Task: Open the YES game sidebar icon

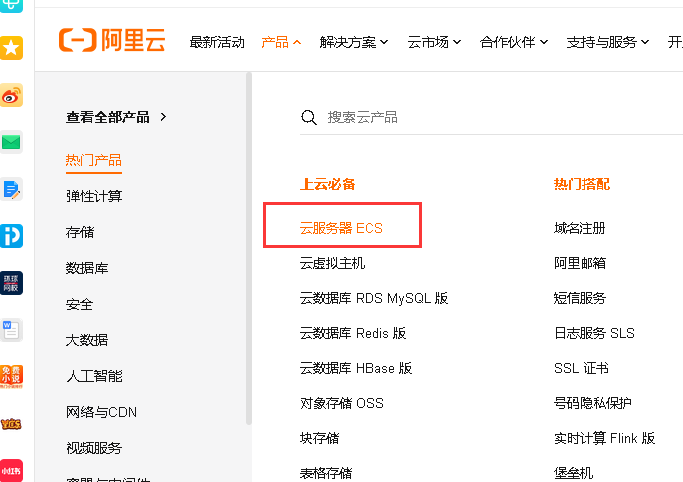Action: pyautogui.click(x=11, y=424)
